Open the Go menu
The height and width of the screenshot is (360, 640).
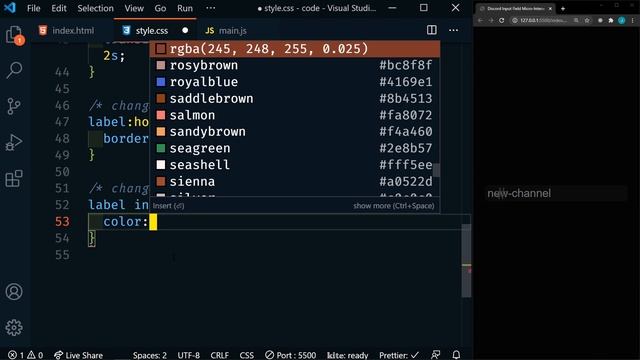click(x=160, y=8)
